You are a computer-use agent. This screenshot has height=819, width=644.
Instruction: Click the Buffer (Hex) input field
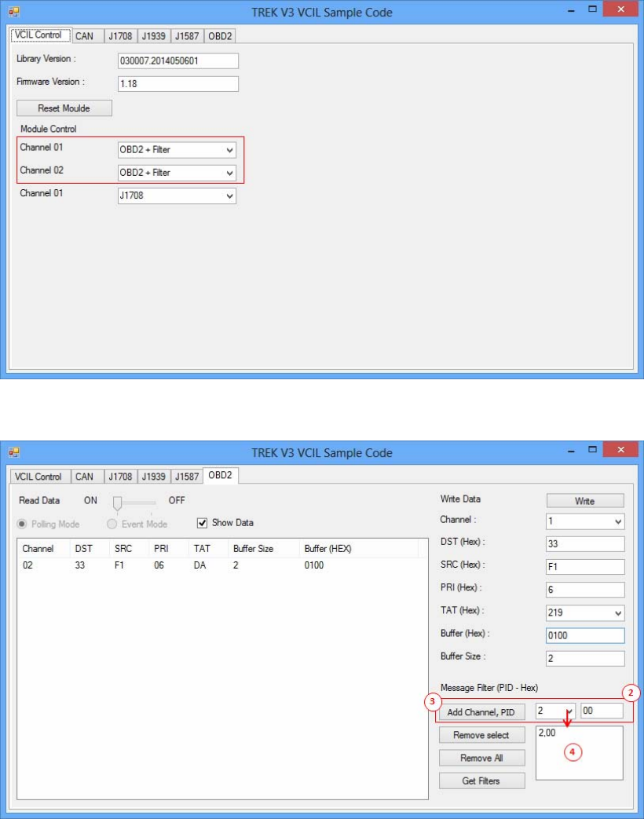tap(585, 636)
